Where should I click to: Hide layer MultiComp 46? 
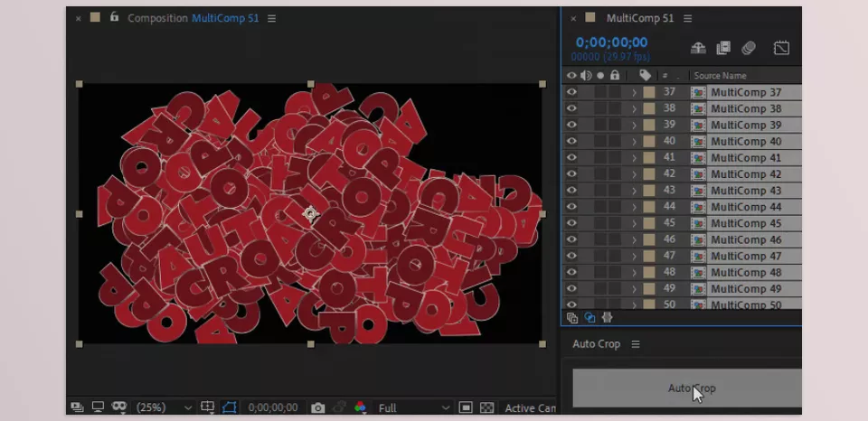pos(571,239)
